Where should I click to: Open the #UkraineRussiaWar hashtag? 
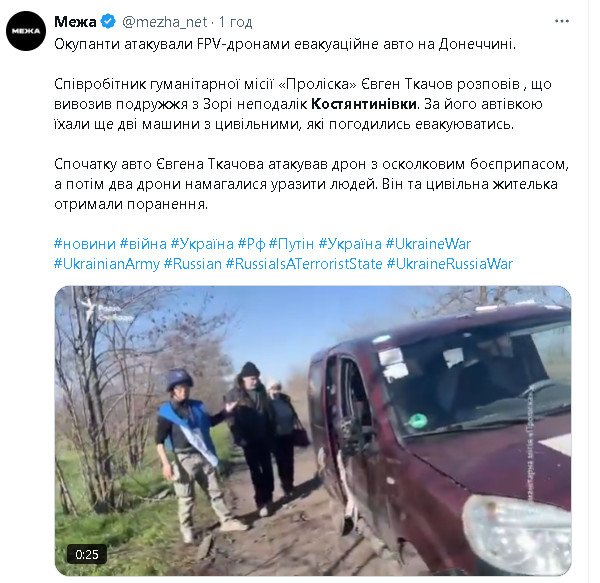tap(450, 264)
